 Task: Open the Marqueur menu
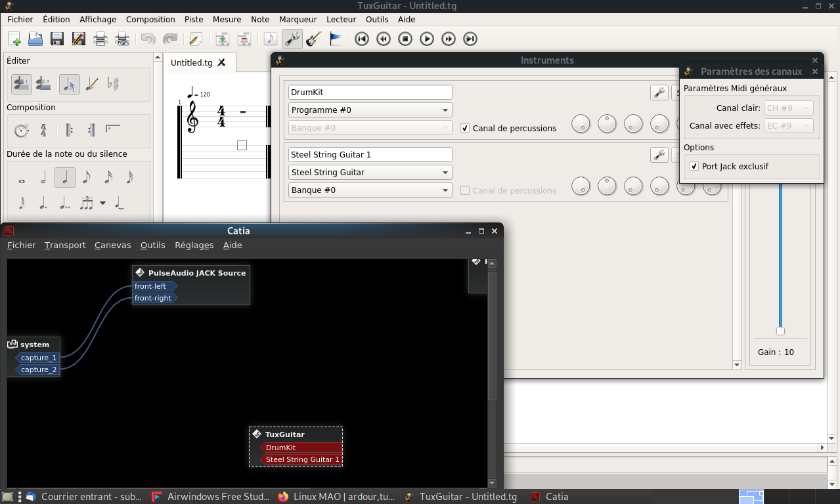tap(298, 20)
